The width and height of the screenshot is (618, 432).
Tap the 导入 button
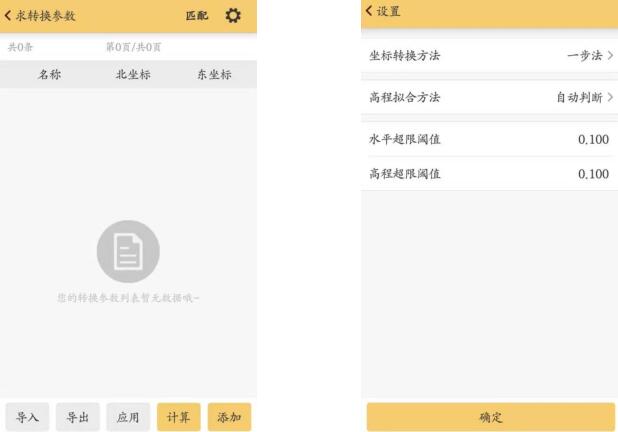click(27, 417)
